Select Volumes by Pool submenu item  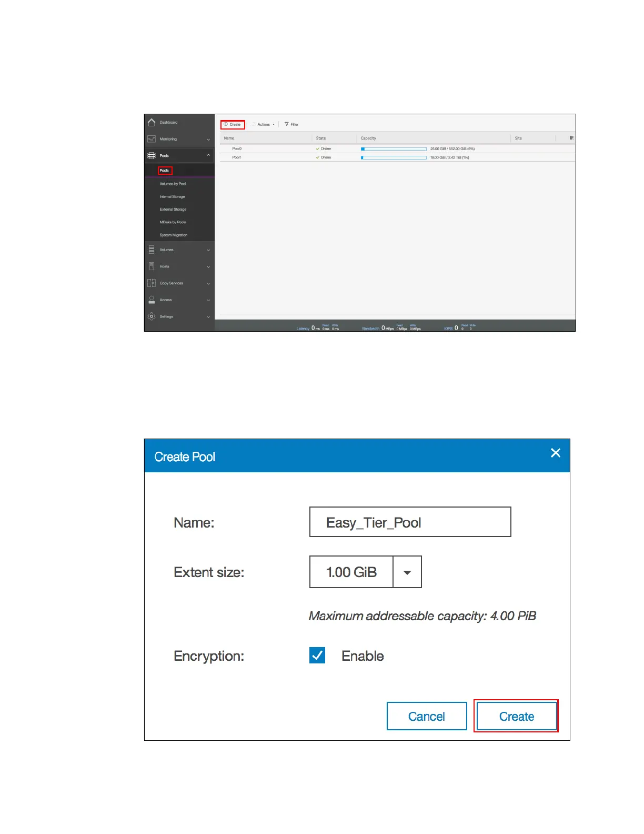[x=173, y=184]
